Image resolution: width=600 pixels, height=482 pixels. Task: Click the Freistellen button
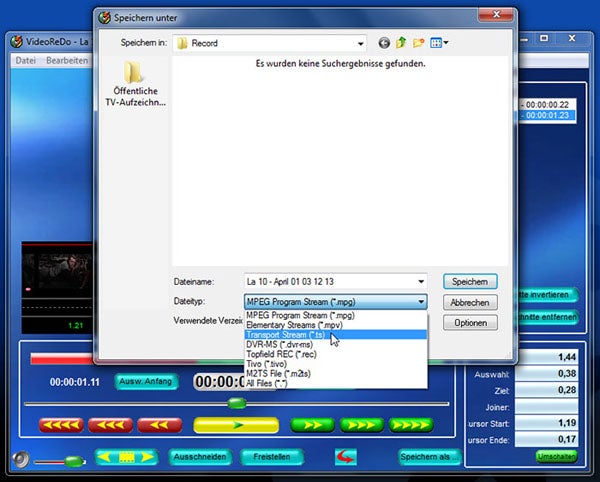click(272, 457)
